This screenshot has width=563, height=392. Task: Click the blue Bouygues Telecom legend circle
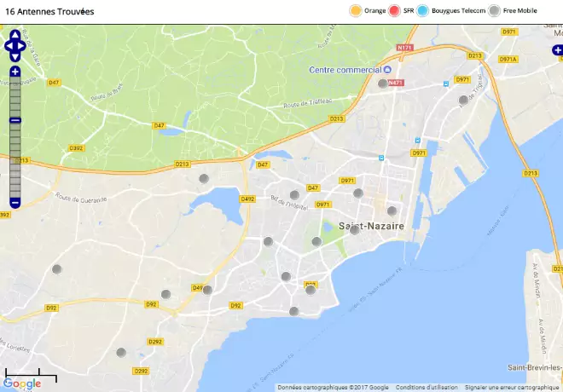(423, 11)
